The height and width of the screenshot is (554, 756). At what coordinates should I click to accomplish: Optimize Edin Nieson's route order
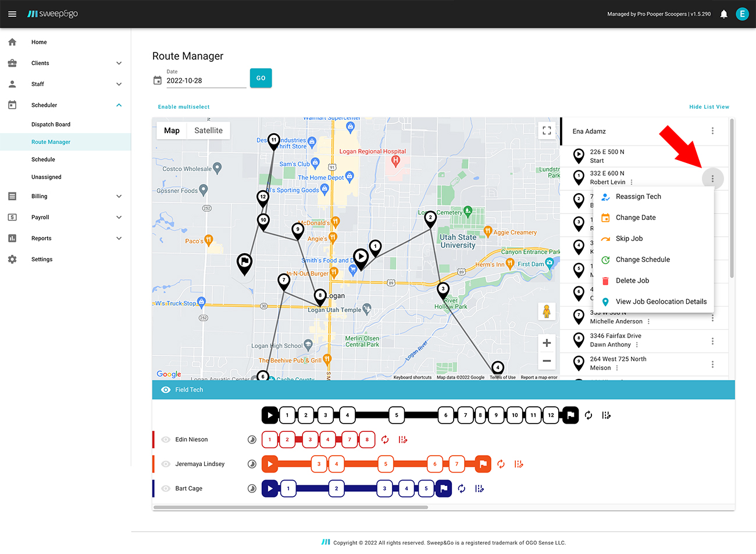(384, 439)
